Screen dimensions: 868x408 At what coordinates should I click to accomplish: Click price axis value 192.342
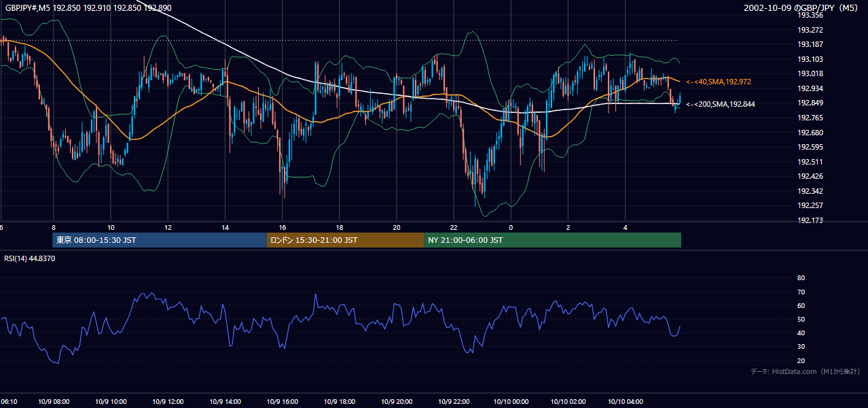810,191
